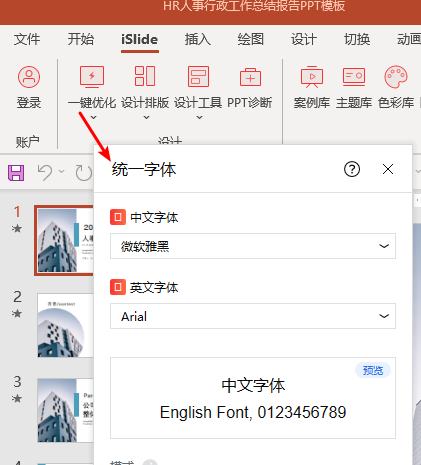The width and height of the screenshot is (421, 465).
Task: Switch to the 插入 ribbon tab
Action: pos(198,39)
